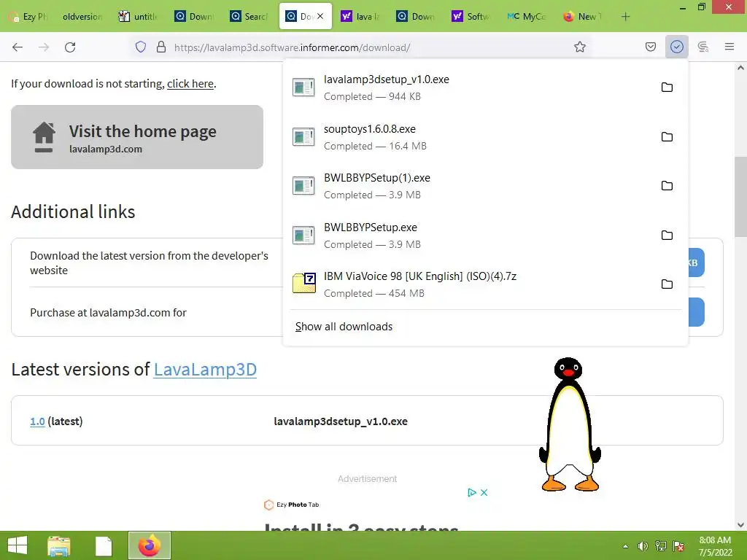
Task: Click the Firefox taskbar icon
Action: coord(149,545)
